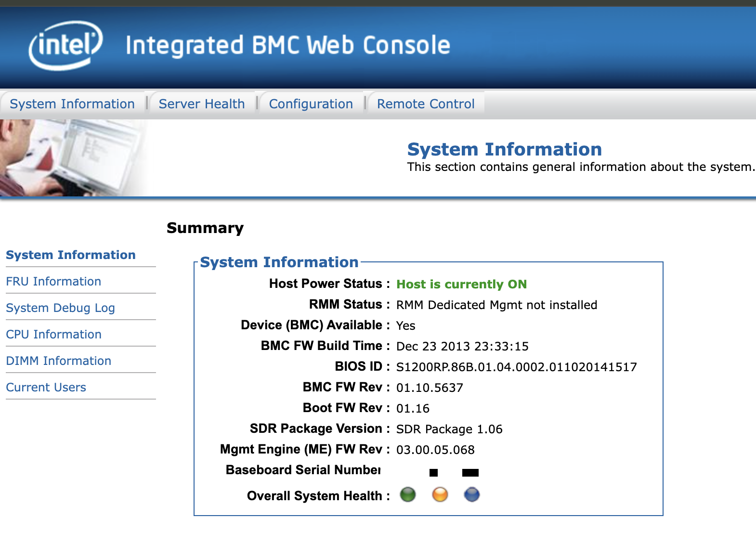Click 'SDR Package 1.06' value

[x=449, y=429]
